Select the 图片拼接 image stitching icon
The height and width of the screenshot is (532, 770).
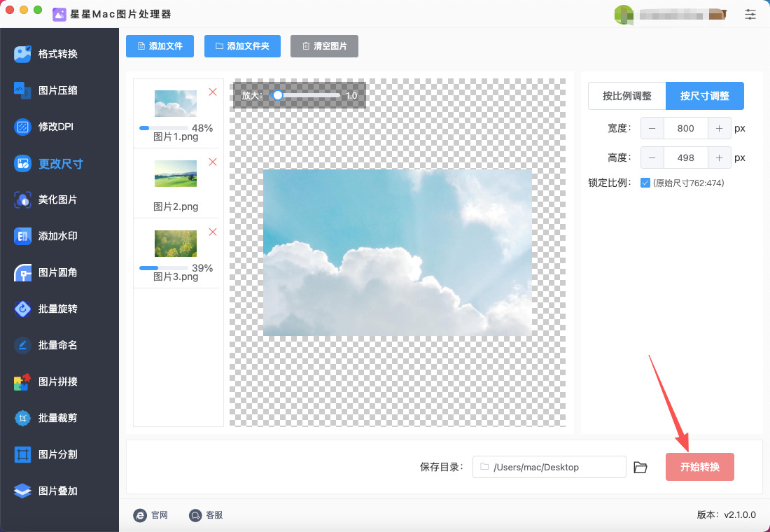(23, 381)
